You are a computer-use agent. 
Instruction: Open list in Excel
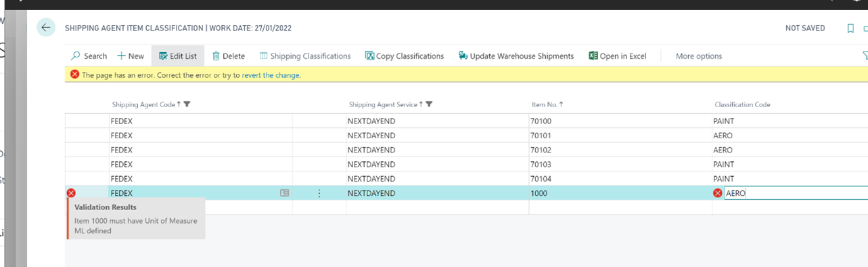(618, 56)
